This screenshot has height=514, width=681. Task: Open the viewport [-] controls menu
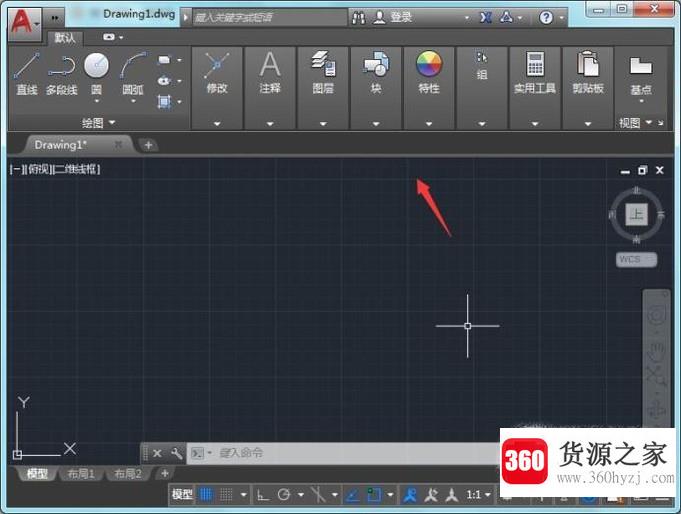click(x=17, y=169)
